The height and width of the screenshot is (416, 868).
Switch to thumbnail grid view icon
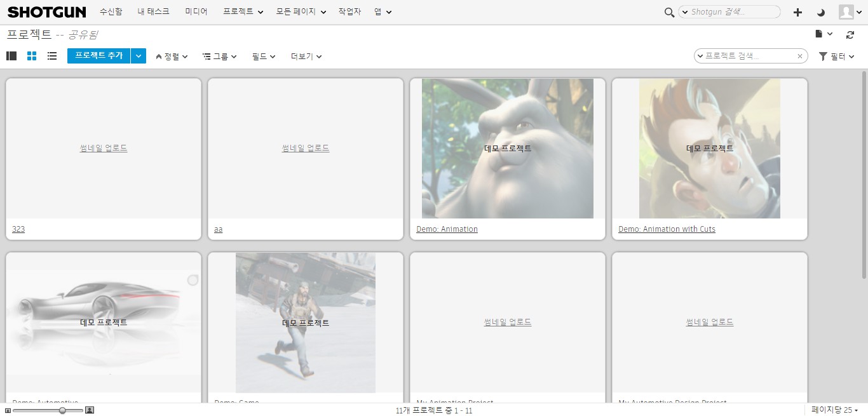pyautogui.click(x=32, y=56)
